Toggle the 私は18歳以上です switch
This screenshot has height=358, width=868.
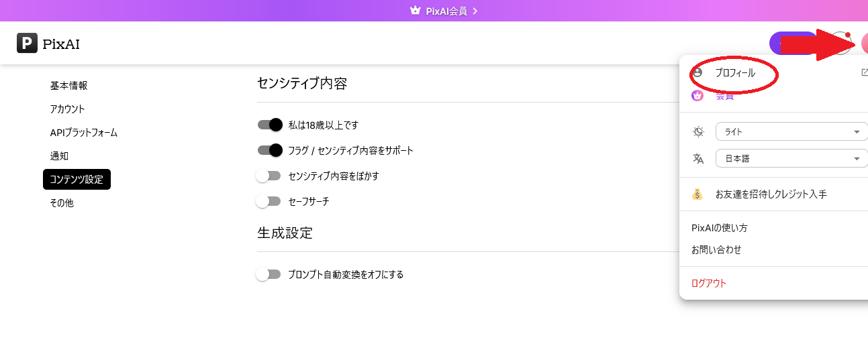coord(269,125)
